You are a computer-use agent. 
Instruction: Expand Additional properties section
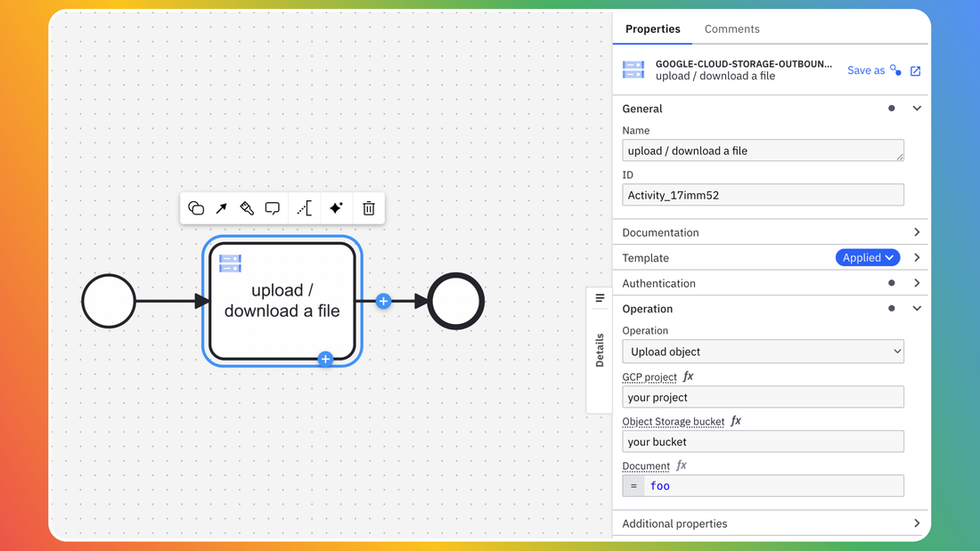click(x=917, y=523)
